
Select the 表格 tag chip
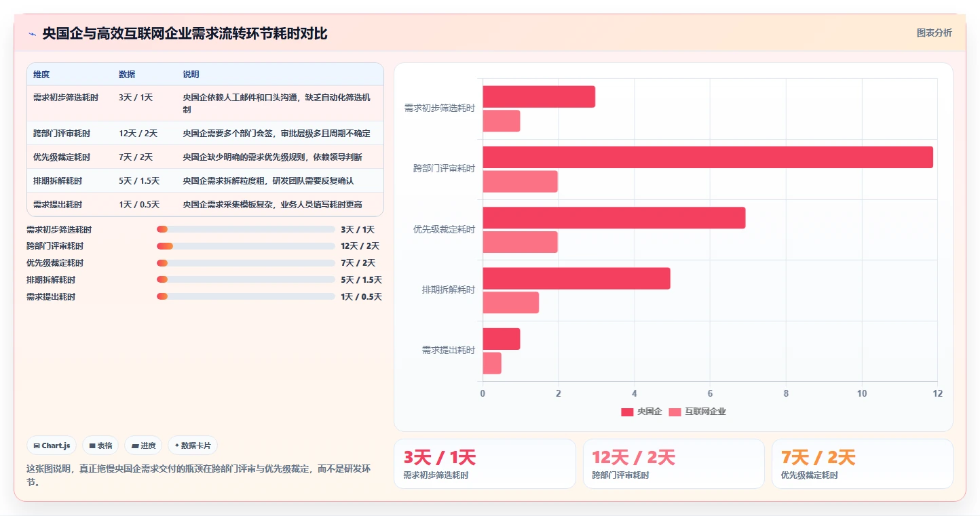tap(100, 445)
